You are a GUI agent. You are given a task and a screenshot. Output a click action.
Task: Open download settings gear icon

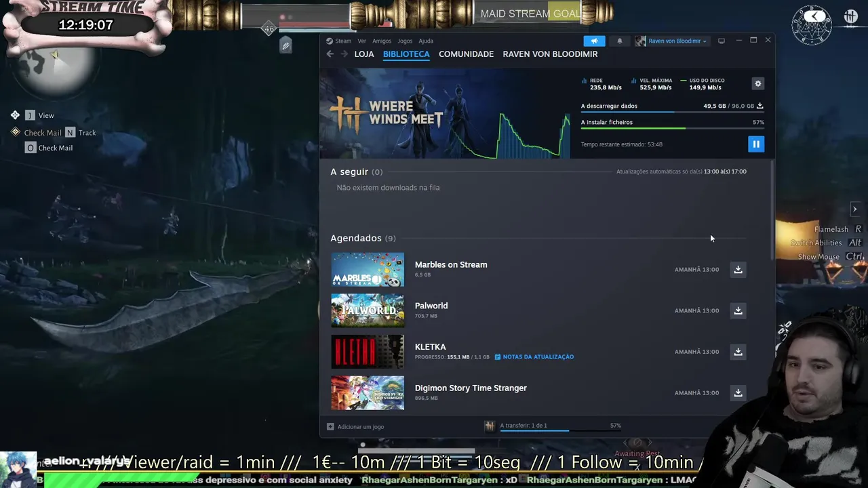point(757,83)
